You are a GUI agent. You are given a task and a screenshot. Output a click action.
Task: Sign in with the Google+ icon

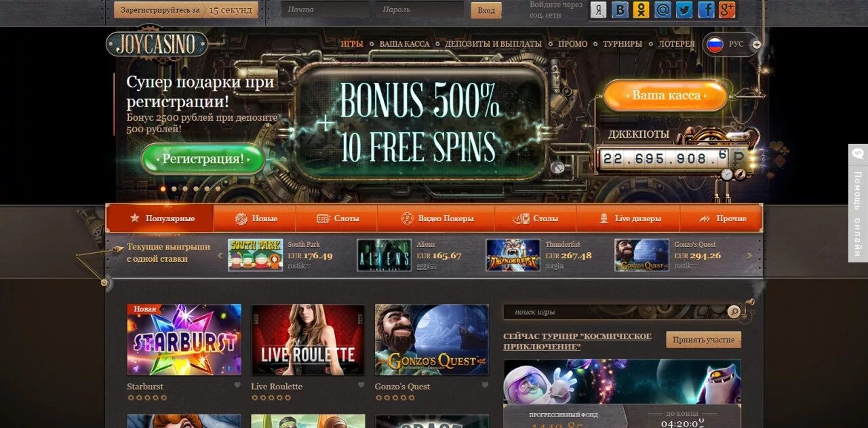[727, 9]
